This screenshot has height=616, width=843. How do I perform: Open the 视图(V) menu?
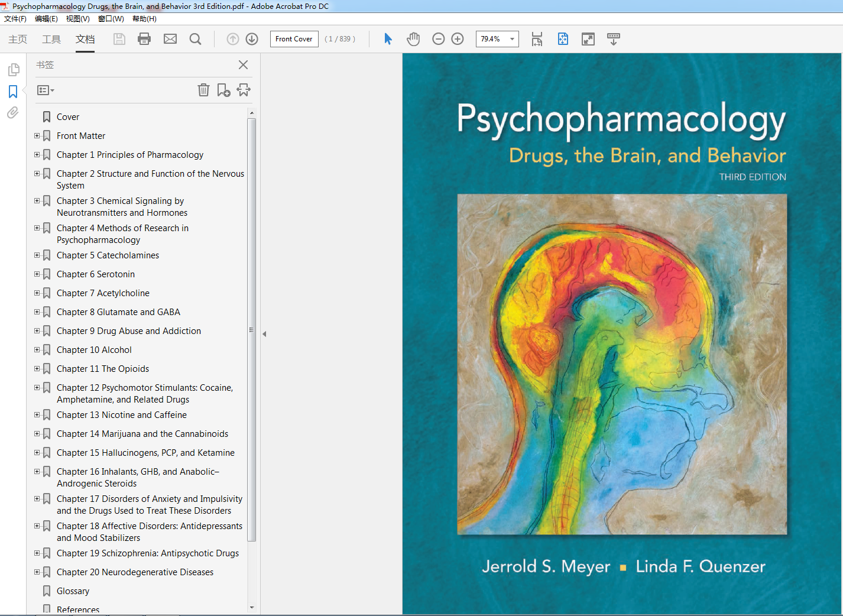(77, 19)
